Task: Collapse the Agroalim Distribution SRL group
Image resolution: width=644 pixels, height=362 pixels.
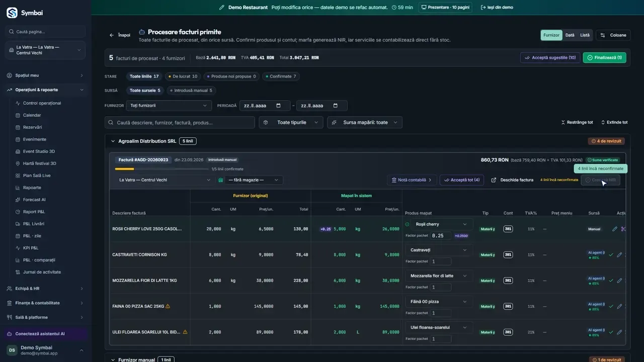Action: [x=113, y=141]
